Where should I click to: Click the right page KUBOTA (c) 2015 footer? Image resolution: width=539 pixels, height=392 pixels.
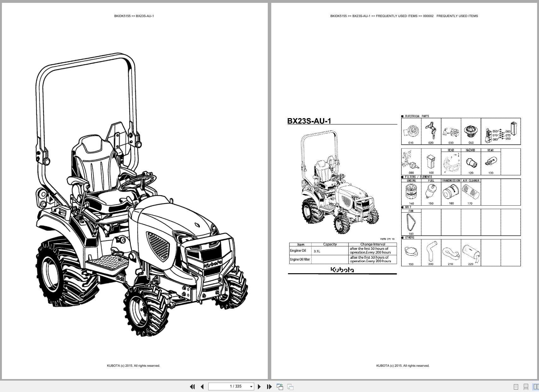point(403,365)
